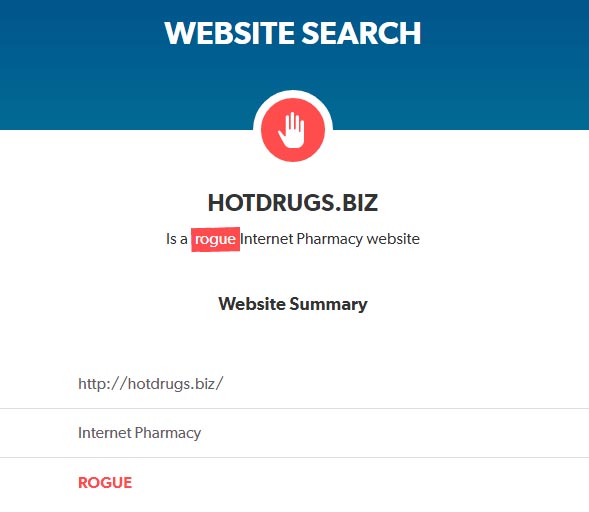The height and width of the screenshot is (512, 589).
Task: Click the word Pharmacy in the summary row
Action: coord(168,433)
